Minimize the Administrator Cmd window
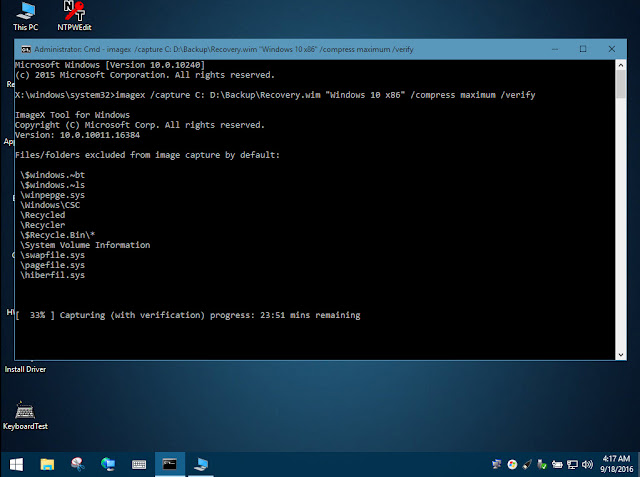640x477 pixels. [x=555, y=49]
